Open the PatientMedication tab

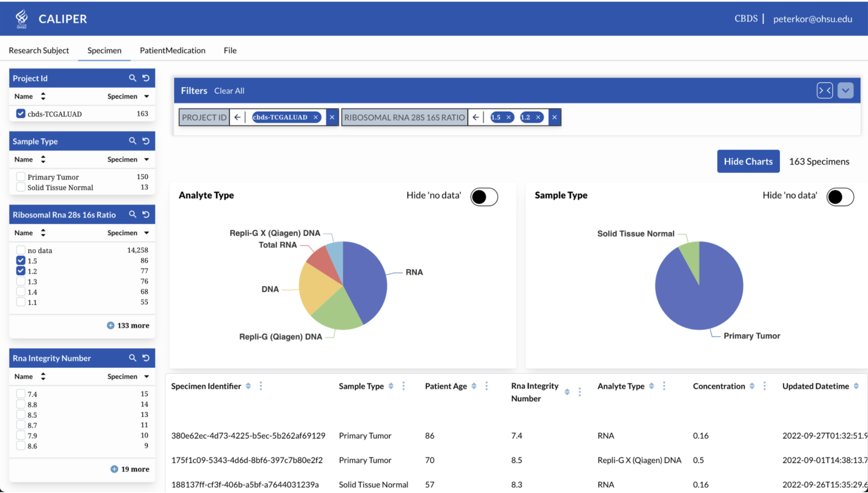[x=172, y=50]
